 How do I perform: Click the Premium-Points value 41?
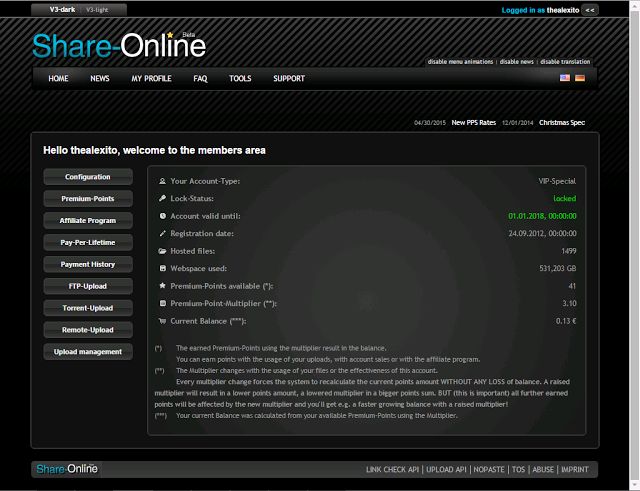[x=572, y=286]
